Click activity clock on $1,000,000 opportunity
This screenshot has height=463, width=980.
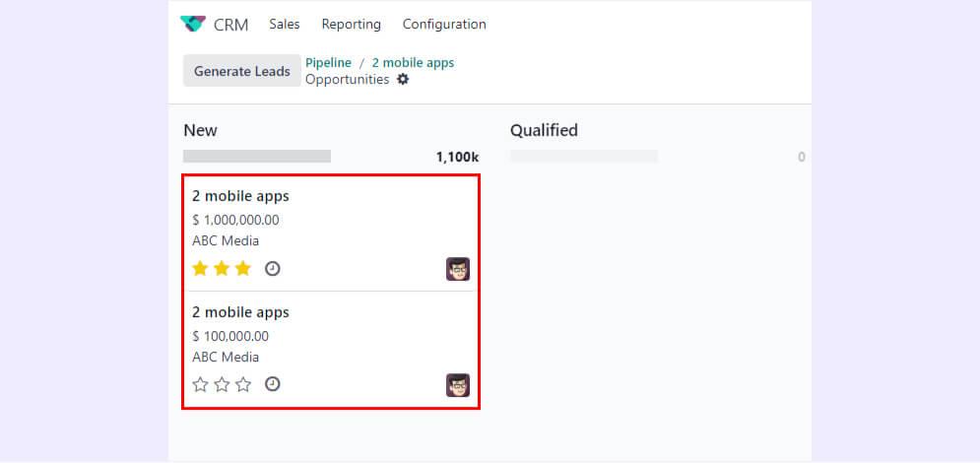[273, 268]
